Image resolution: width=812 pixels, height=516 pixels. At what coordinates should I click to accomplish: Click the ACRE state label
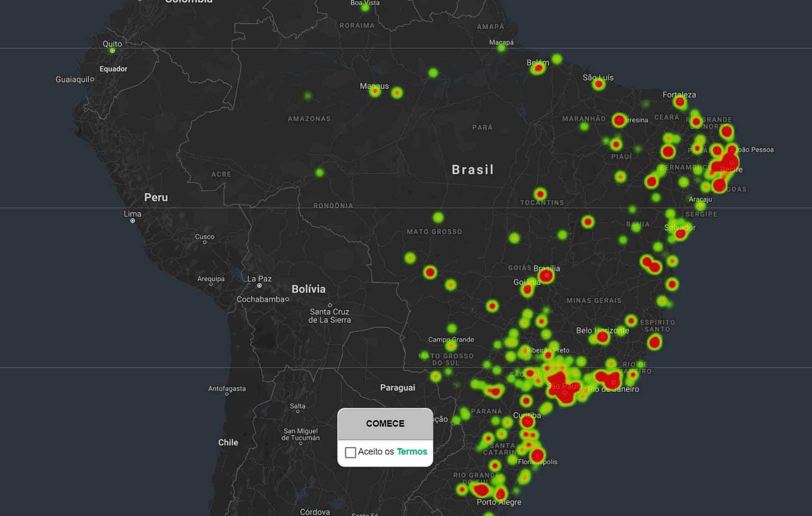[x=221, y=174]
